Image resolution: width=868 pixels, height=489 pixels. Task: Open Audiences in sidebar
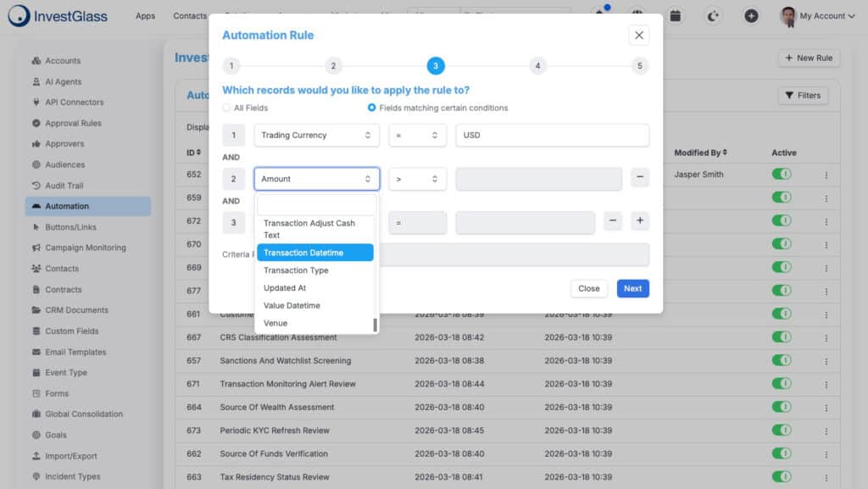pyautogui.click(x=58, y=165)
